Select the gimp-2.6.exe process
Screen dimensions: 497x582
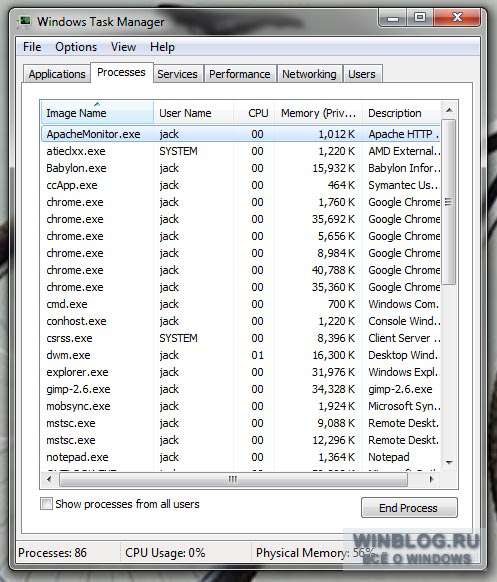241,389
